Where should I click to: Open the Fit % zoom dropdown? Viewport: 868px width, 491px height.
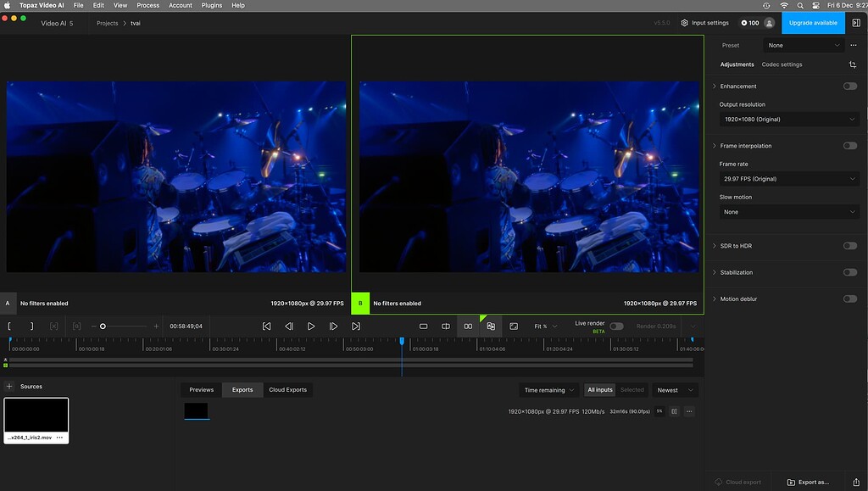[x=546, y=326]
